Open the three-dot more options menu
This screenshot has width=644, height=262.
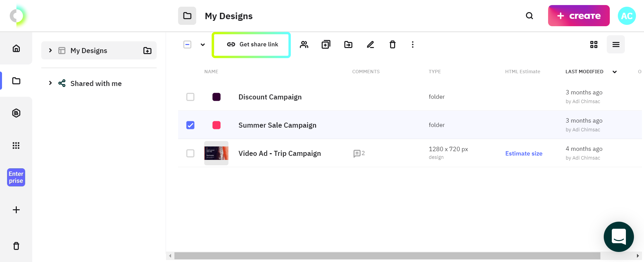pos(413,44)
